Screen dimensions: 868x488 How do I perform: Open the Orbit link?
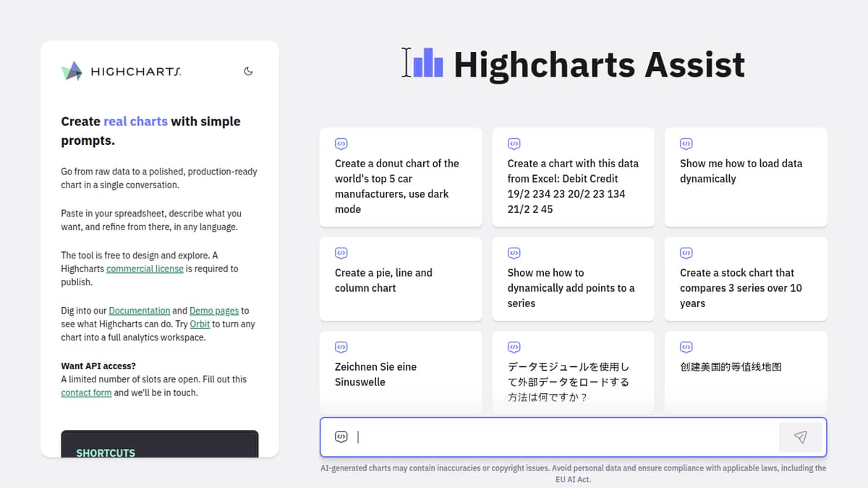(200, 324)
